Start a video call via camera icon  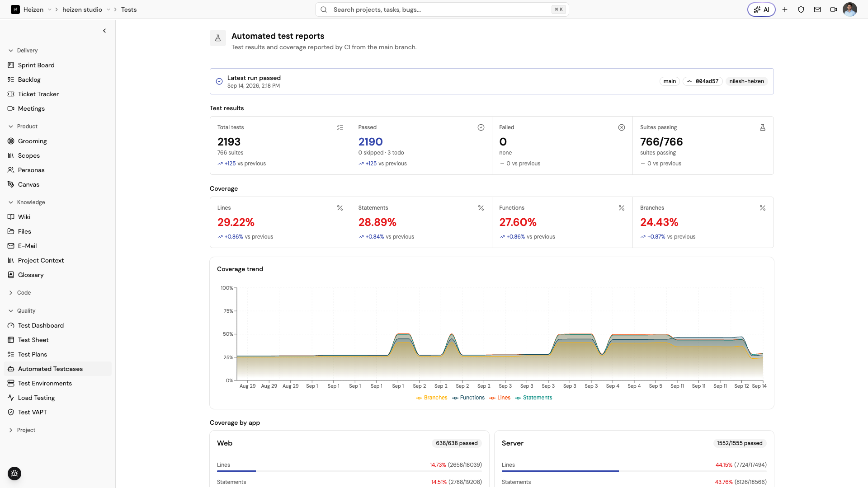[x=834, y=9]
